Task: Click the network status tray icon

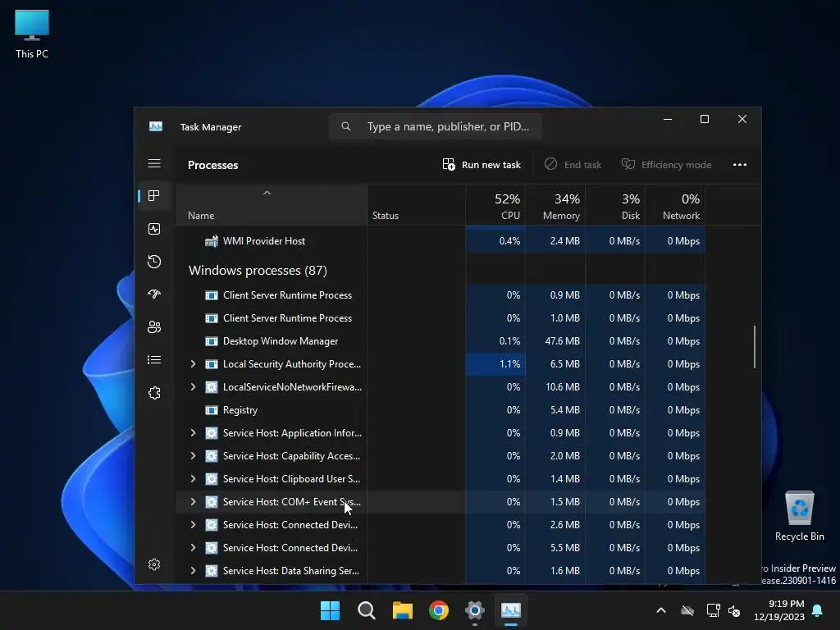Action: [713, 610]
